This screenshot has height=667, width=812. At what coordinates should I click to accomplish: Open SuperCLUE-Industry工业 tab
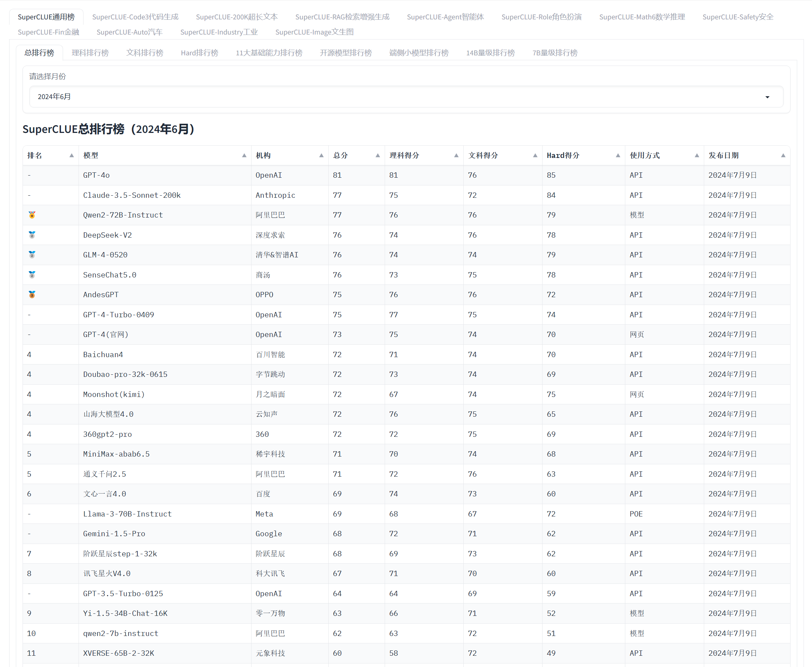(219, 32)
